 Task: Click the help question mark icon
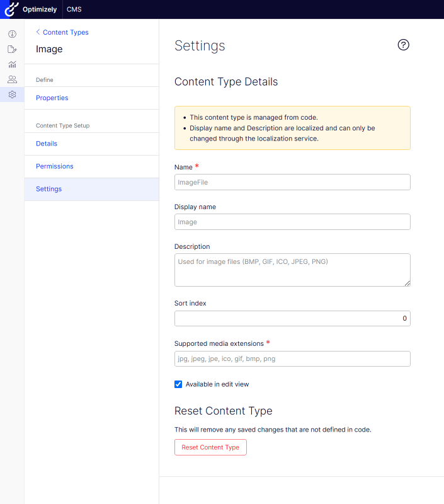click(404, 45)
